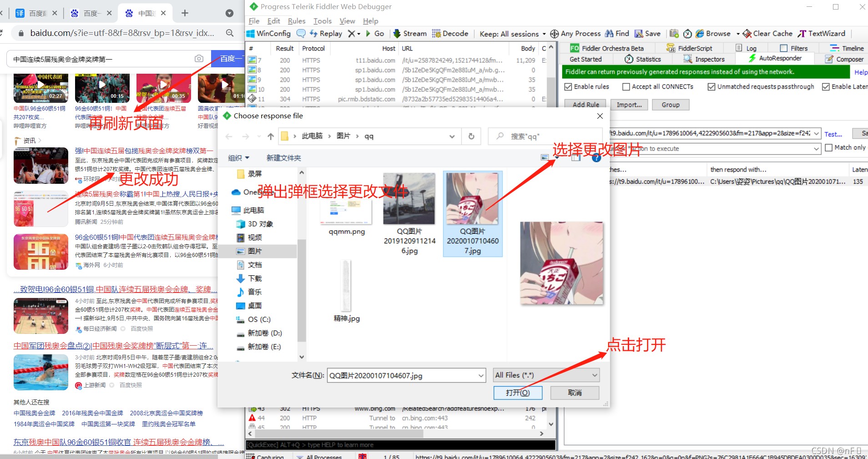This screenshot has width=868, height=459.
Task: Toggle the Enable rules checkbox
Action: 568,87
